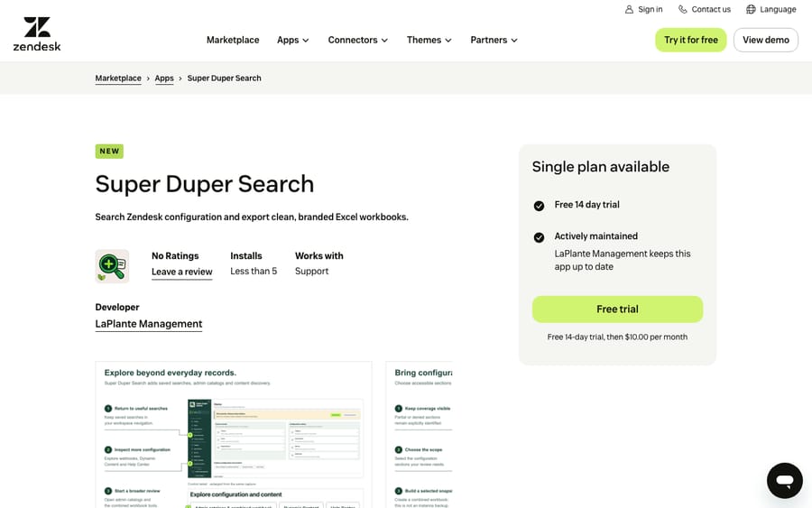Image resolution: width=812 pixels, height=508 pixels.
Task: Click the 'Less than 5' installs text
Action: 254,271
